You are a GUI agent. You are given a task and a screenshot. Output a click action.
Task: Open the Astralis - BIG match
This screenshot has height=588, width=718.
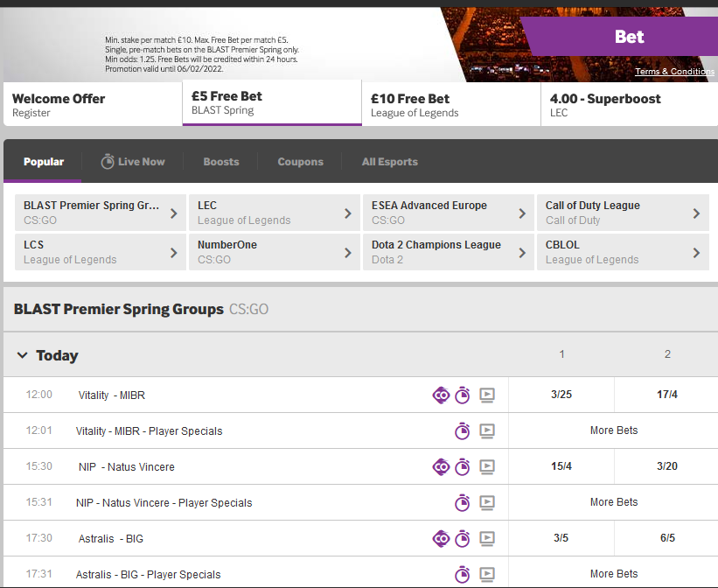pos(111,538)
